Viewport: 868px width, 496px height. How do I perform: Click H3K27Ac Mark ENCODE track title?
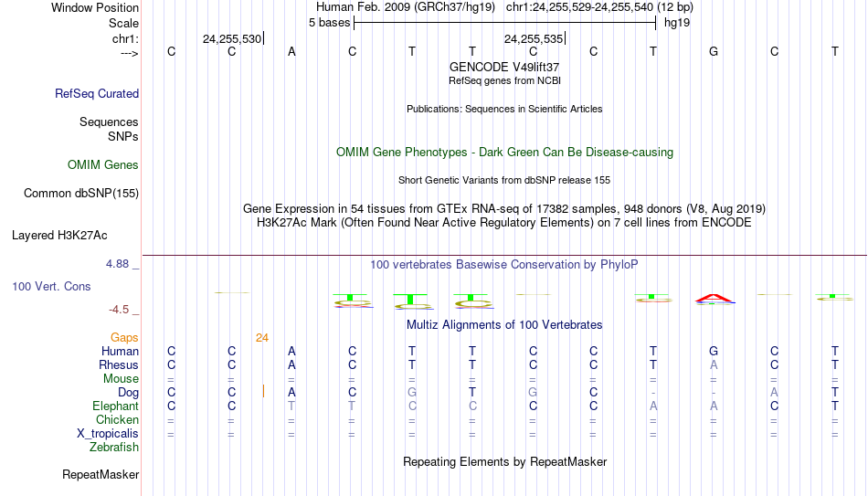pos(504,223)
